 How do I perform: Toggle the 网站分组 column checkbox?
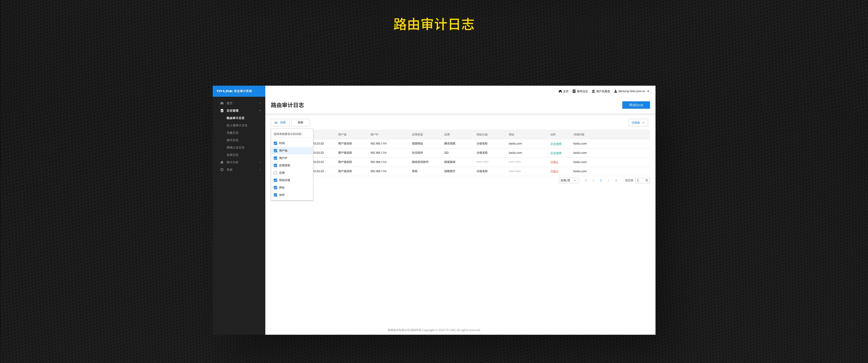click(275, 180)
